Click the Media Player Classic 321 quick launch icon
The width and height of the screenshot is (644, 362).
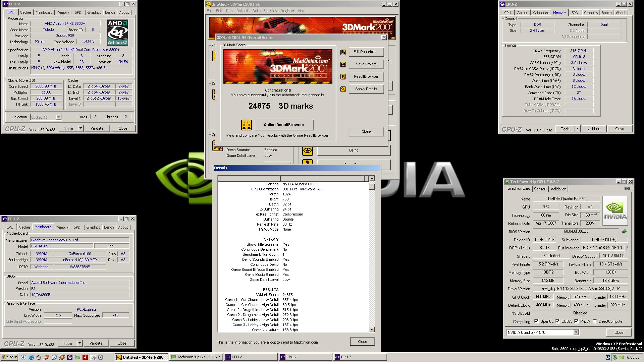(39, 357)
